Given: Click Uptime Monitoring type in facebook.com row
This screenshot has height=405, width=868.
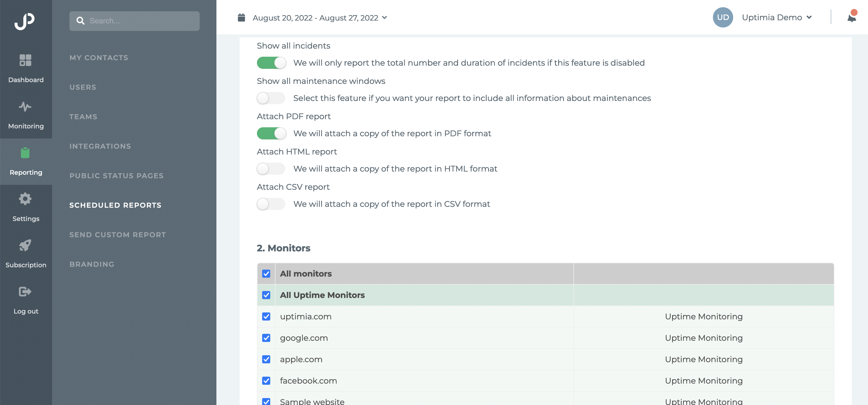Looking at the screenshot, I should click(x=704, y=381).
